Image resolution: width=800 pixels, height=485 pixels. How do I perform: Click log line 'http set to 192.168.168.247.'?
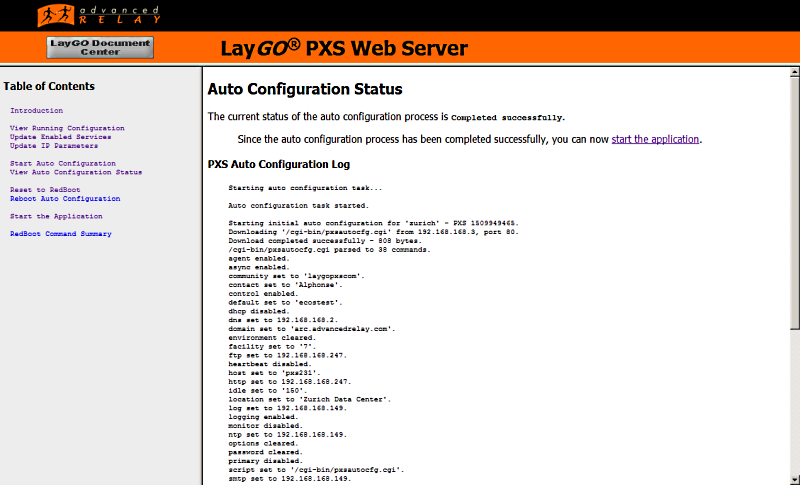290,381
